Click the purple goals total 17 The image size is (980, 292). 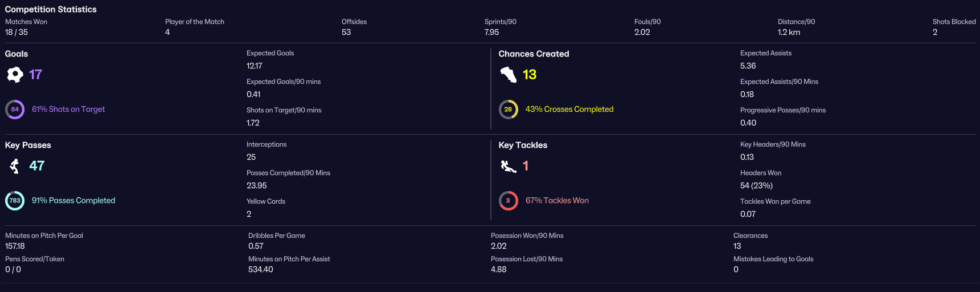pyautogui.click(x=35, y=75)
